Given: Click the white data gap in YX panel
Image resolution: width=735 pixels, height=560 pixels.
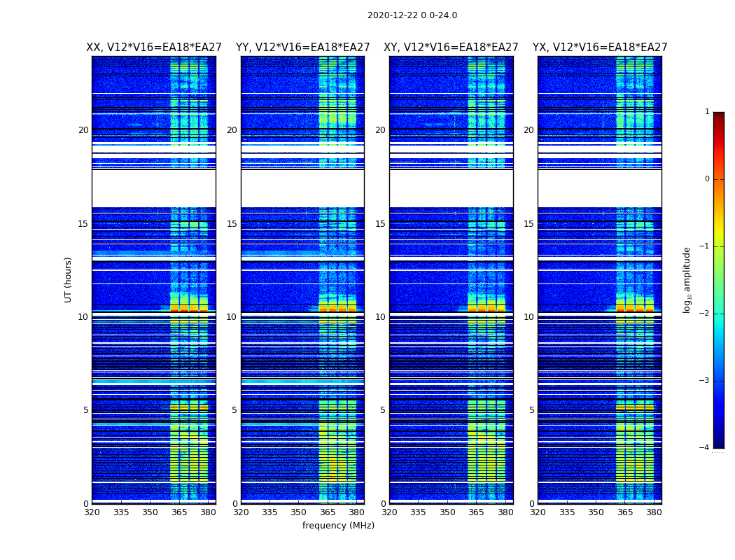Looking at the screenshot, I should pos(599,188).
